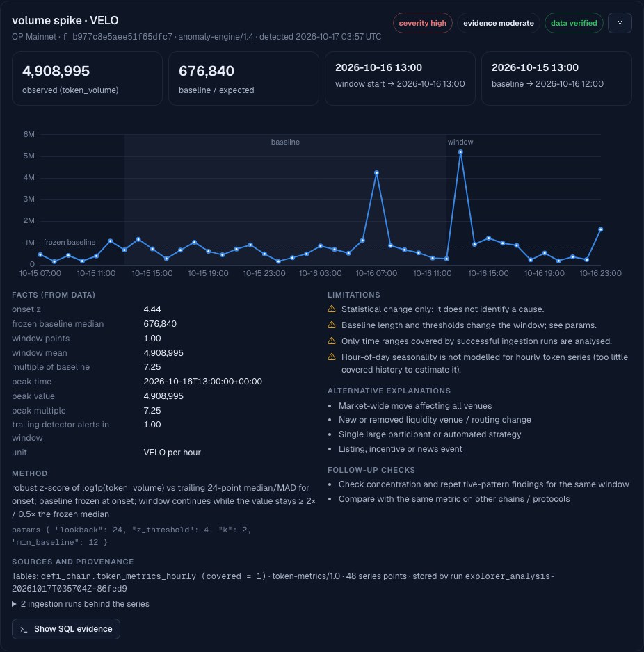Click the window points value 1.00
644x652 pixels.
(152, 338)
